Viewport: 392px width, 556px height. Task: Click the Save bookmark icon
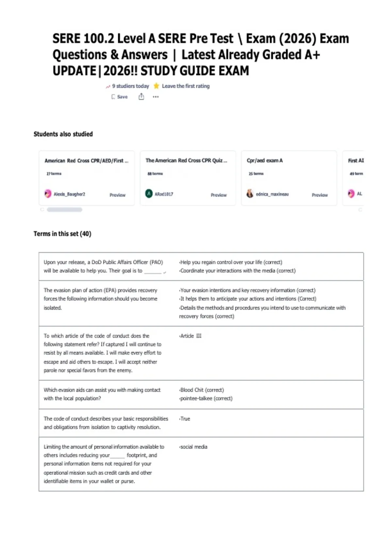click(113, 97)
